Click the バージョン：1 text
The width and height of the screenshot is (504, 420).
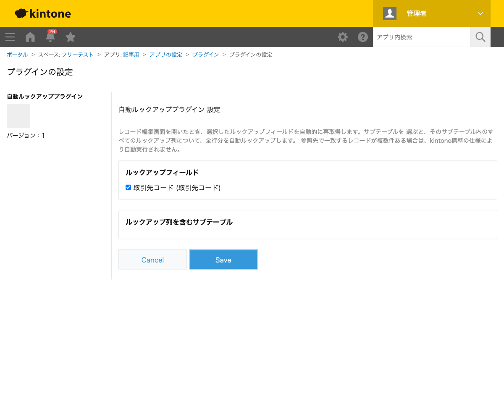26,135
